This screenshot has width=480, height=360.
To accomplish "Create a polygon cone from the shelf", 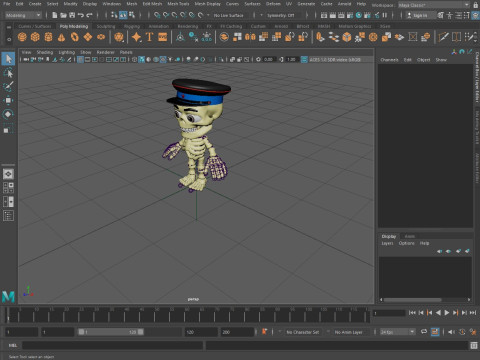I will click(x=61, y=37).
